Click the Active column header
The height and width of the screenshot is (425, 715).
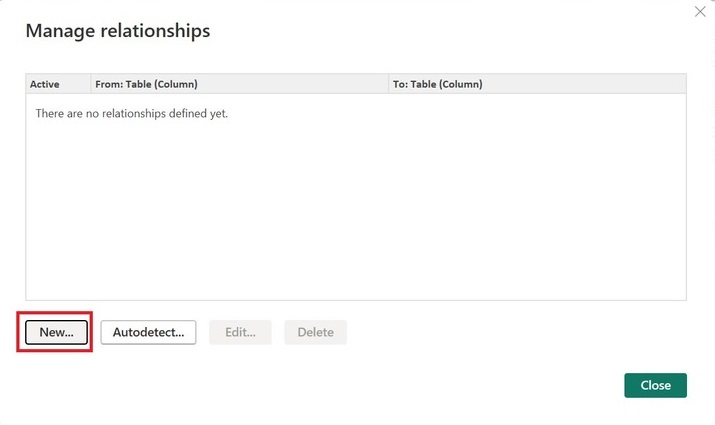coord(45,85)
